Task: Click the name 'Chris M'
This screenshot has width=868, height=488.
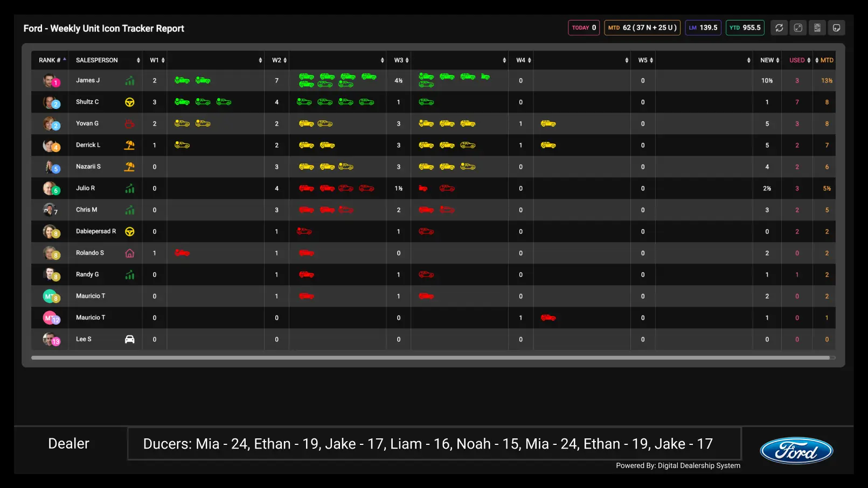Action: coord(87,210)
